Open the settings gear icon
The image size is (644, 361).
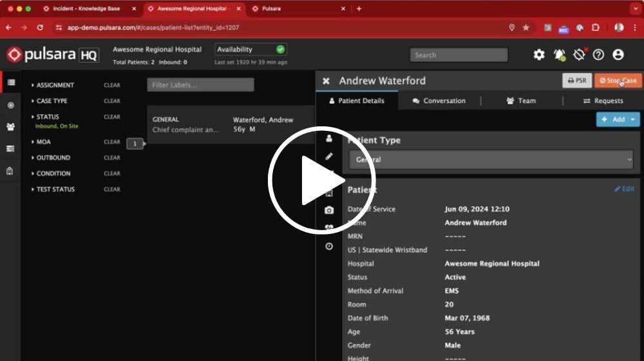pos(539,54)
